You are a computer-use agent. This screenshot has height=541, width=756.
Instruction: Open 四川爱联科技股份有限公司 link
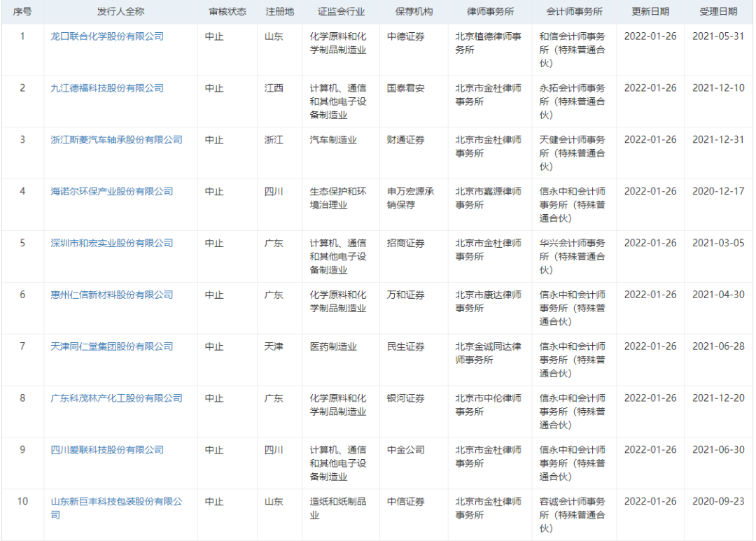[x=107, y=450]
